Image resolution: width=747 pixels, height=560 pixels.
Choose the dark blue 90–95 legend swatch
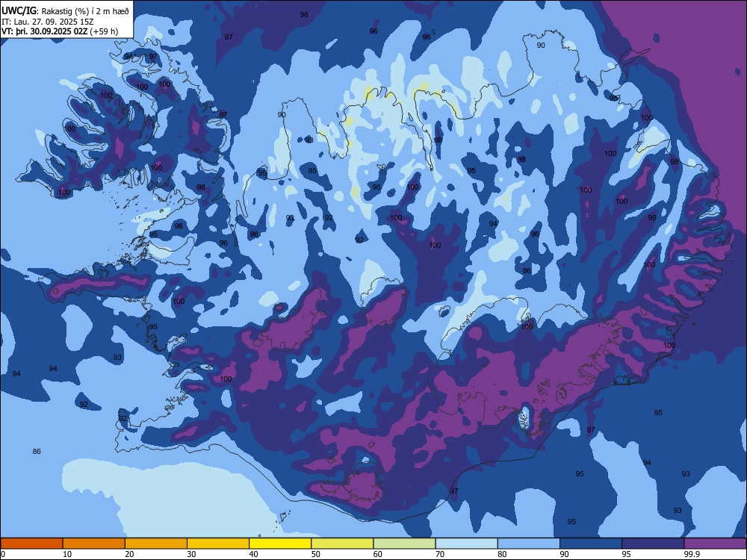tap(591, 544)
